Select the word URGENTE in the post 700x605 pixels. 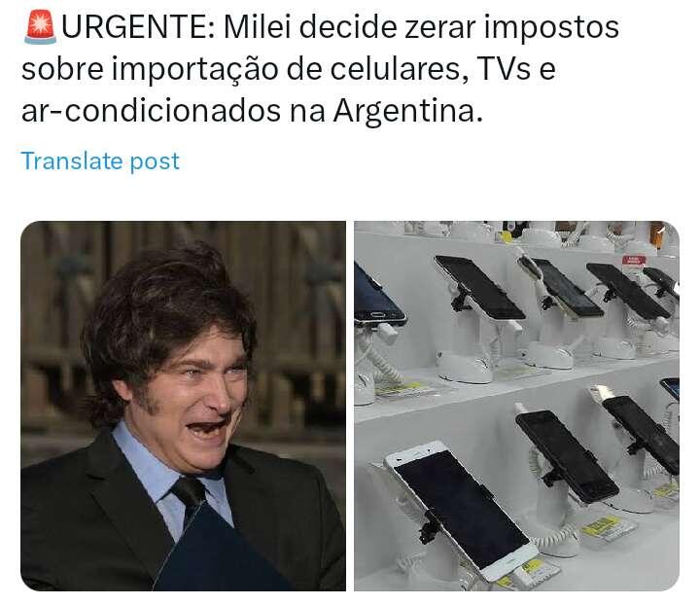tap(138, 27)
